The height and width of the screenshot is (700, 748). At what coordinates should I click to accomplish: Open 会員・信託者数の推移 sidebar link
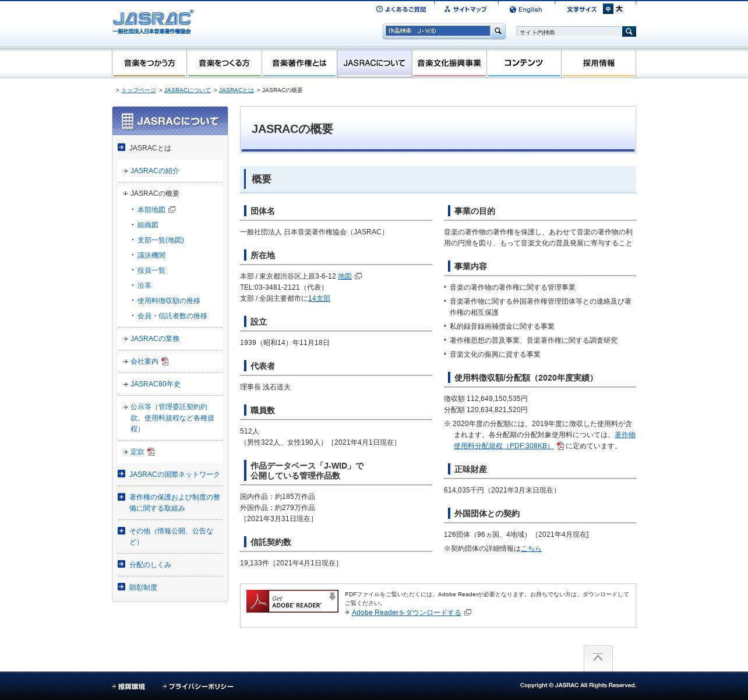(172, 316)
